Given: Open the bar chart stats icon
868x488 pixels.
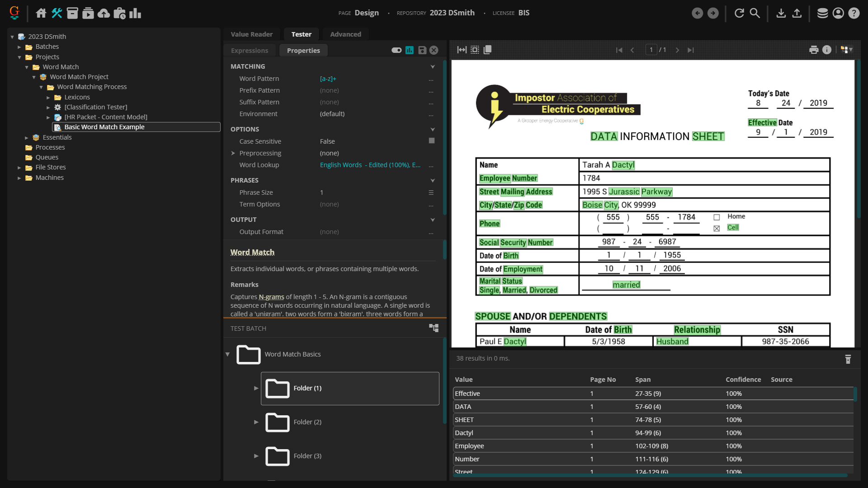Looking at the screenshot, I should pos(135,13).
